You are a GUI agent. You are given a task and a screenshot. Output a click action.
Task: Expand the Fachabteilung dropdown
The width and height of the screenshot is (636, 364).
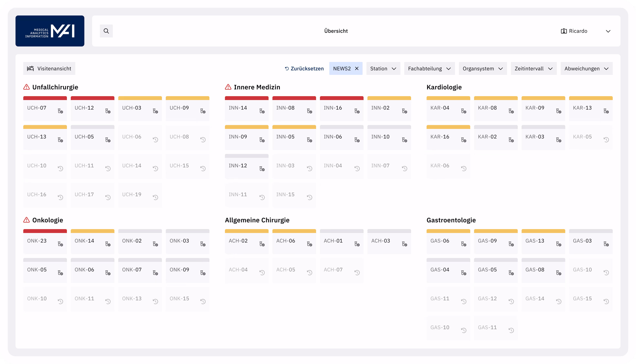pos(429,69)
